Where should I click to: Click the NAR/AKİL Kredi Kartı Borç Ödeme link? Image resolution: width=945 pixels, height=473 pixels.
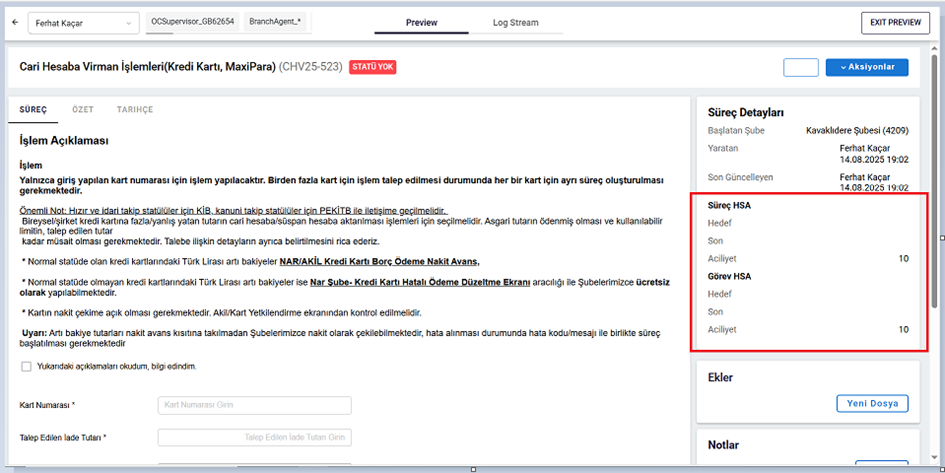(x=379, y=260)
